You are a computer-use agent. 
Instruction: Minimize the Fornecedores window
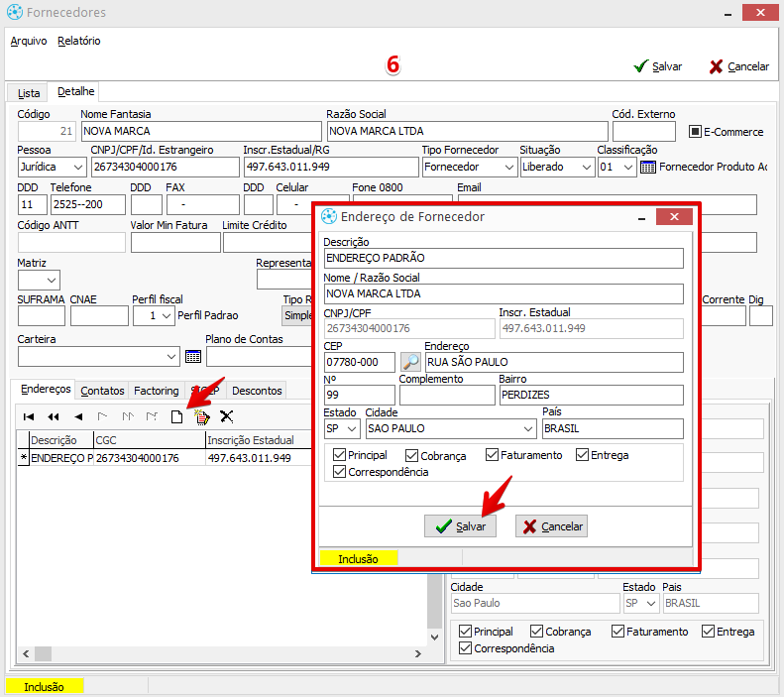click(728, 14)
